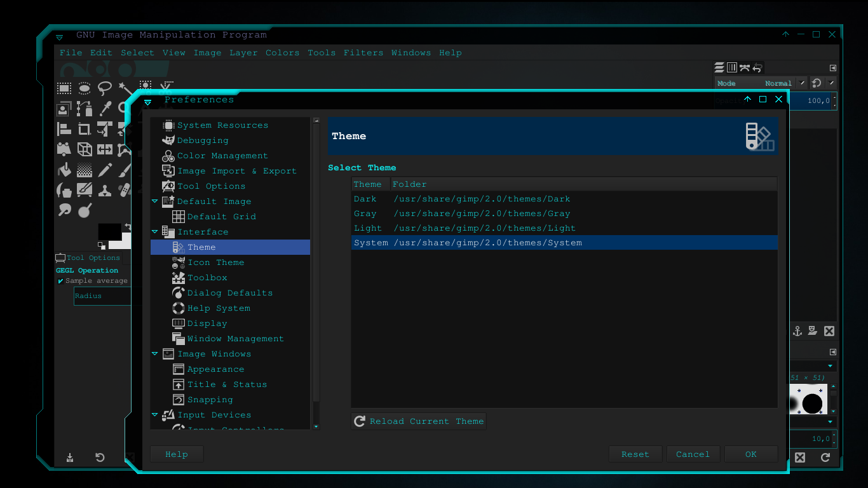The image size is (868, 488).
Task: Select the Pencil tool in toolbox
Action: [105, 170]
